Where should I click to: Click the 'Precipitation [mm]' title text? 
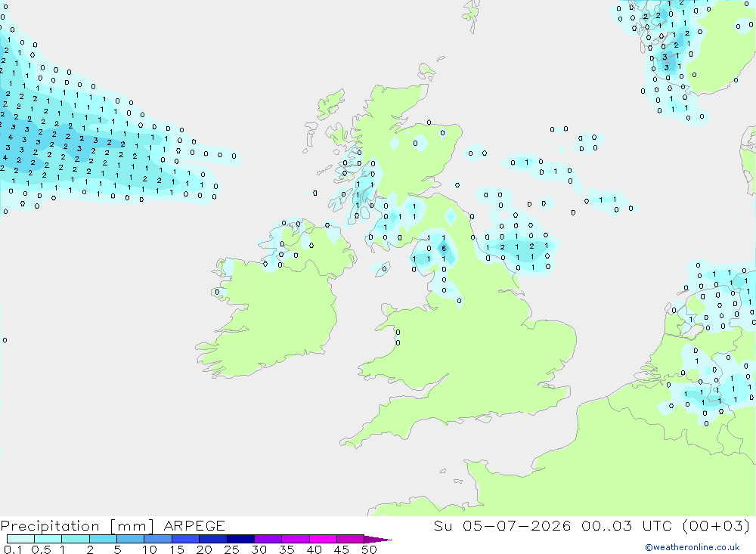point(77,526)
